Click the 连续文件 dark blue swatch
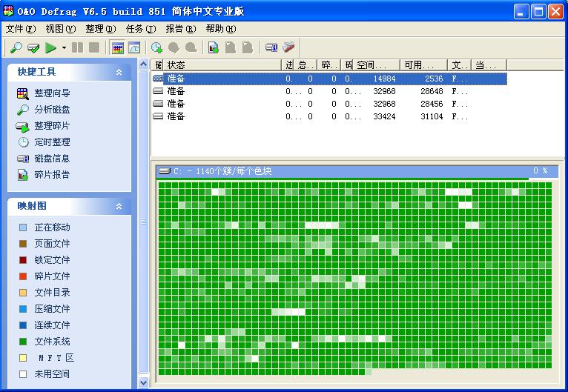This screenshot has width=568, height=392. pyautogui.click(x=23, y=325)
